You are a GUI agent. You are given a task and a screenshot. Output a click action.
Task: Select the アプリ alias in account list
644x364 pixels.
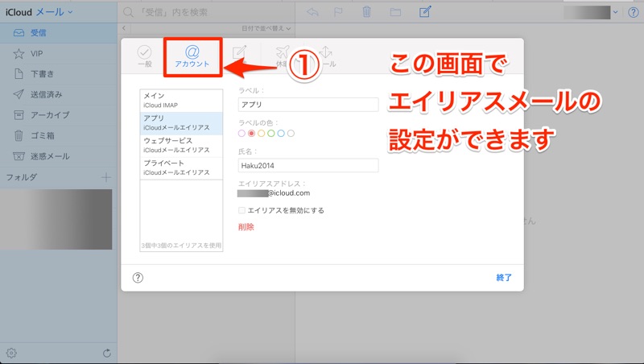click(x=181, y=123)
